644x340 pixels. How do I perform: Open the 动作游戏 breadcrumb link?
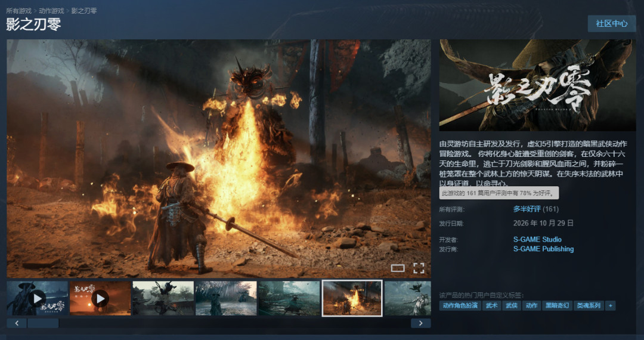coord(51,11)
